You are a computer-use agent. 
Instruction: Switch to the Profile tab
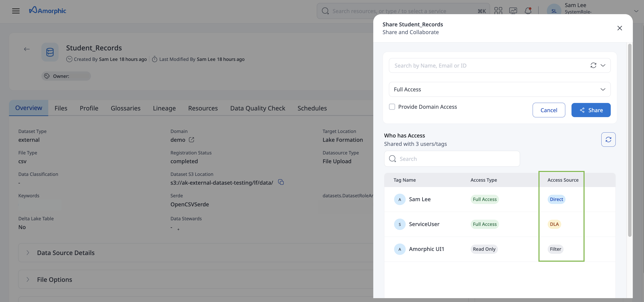tap(89, 108)
